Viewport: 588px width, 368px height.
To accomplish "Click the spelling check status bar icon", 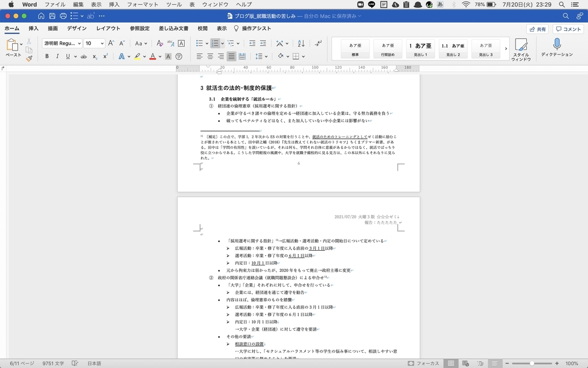I will (x=75, y=364).
